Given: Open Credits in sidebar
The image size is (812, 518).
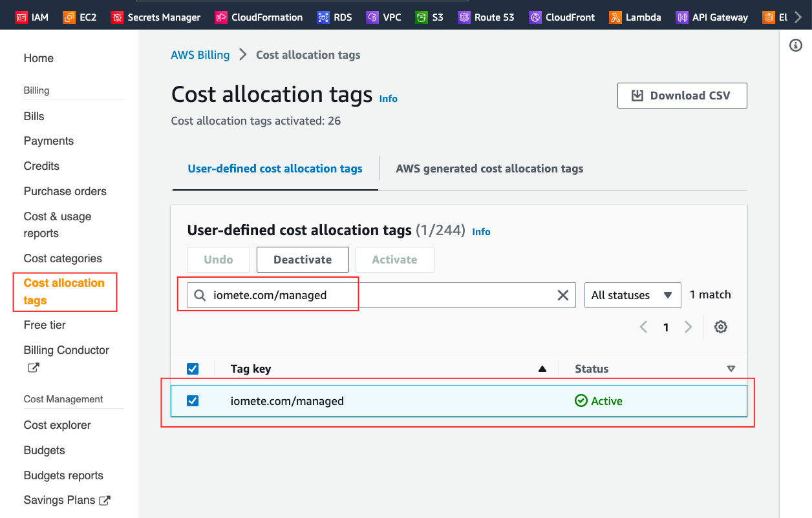Looking at the screenshot, I should click(41, 166).
